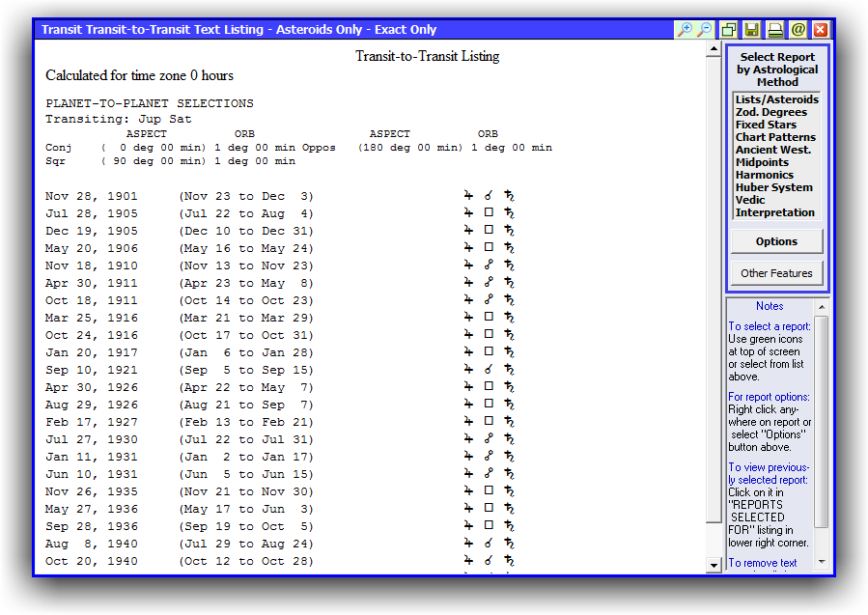Click the 'For report options:' note heading
The height and width of the screenshot is (615, 868).
[769, 397]
